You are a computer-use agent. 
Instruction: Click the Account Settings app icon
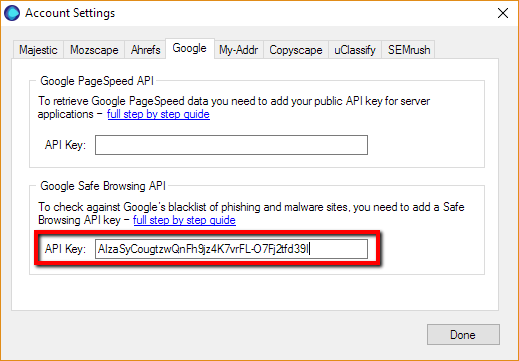pyautogui.click(x=12, y=13)
